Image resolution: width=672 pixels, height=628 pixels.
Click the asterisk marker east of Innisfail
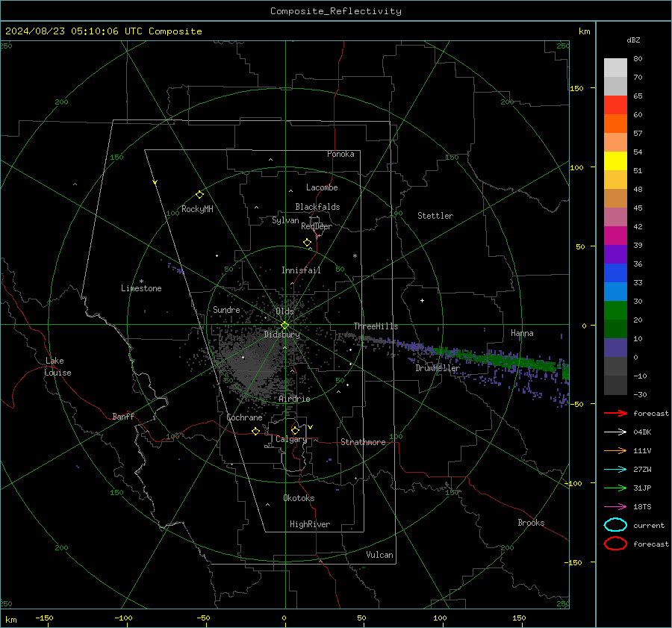[355, 256]
